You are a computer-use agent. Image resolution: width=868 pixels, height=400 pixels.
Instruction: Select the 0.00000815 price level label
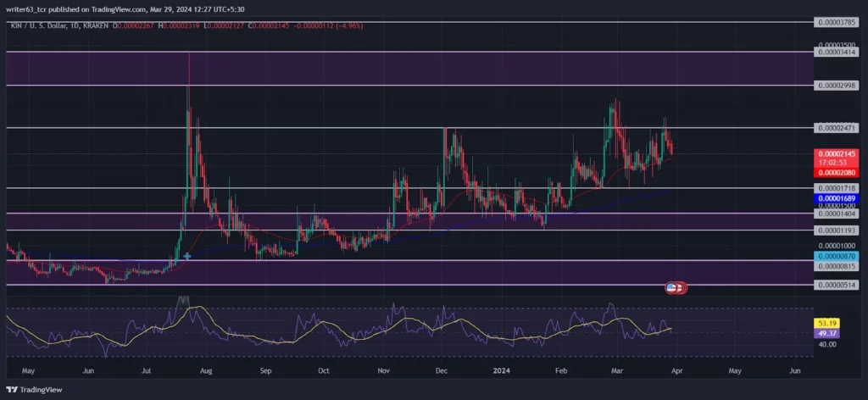835,266
